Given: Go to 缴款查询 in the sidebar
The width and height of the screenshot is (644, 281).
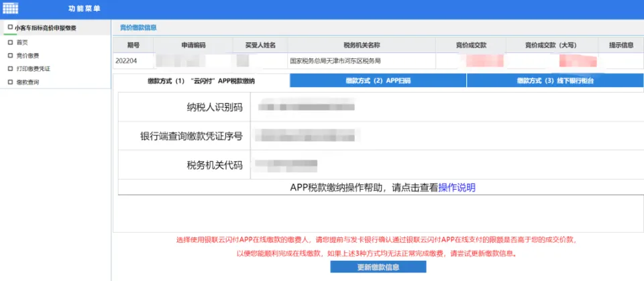Looking at the screenshot, I should (28, 82).
